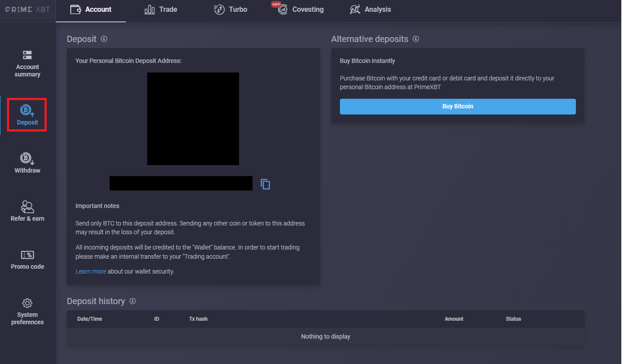Click the Tx hash column header
The height and width of the screenshot is (364, 627).
point(198,319)
